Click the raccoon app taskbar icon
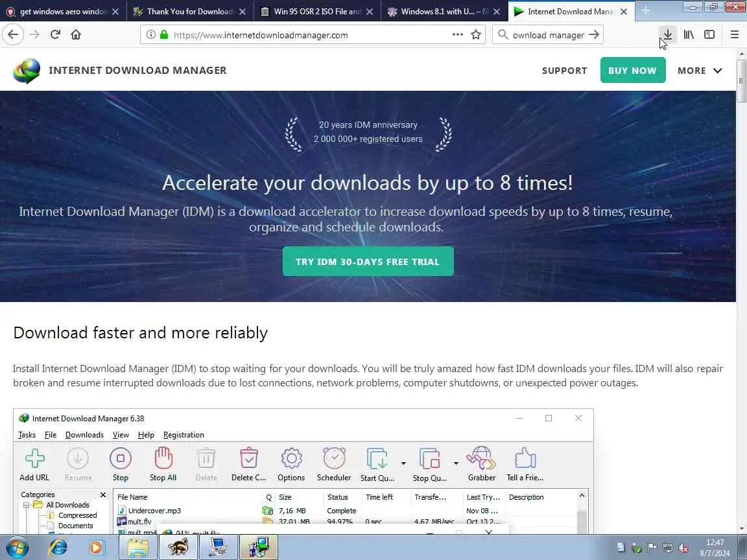Viewport: 747px width, 560px height. 178,547
